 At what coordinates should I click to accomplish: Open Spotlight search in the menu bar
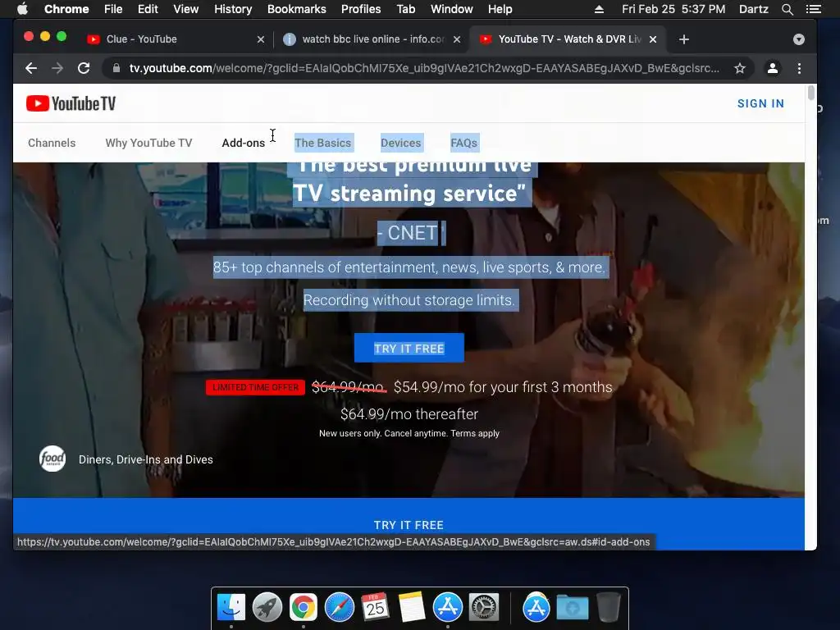click(787, 9)
